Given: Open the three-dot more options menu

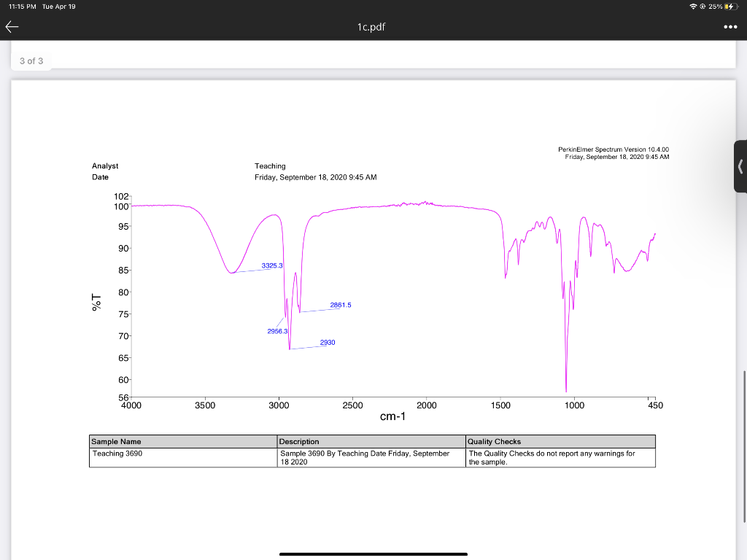Looking at the screenshot, I should pyautogui.click(x=730, y=27).
